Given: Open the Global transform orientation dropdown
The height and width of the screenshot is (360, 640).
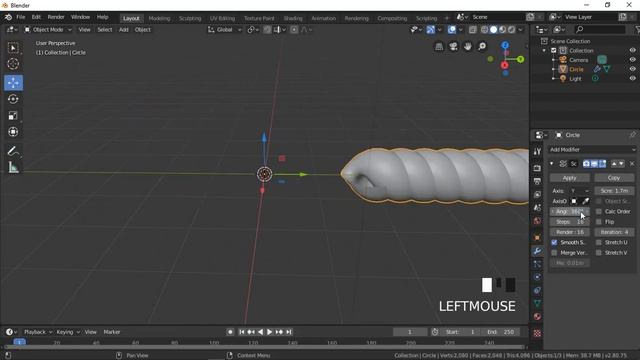Looking at the screenshot, I should 225,30.
